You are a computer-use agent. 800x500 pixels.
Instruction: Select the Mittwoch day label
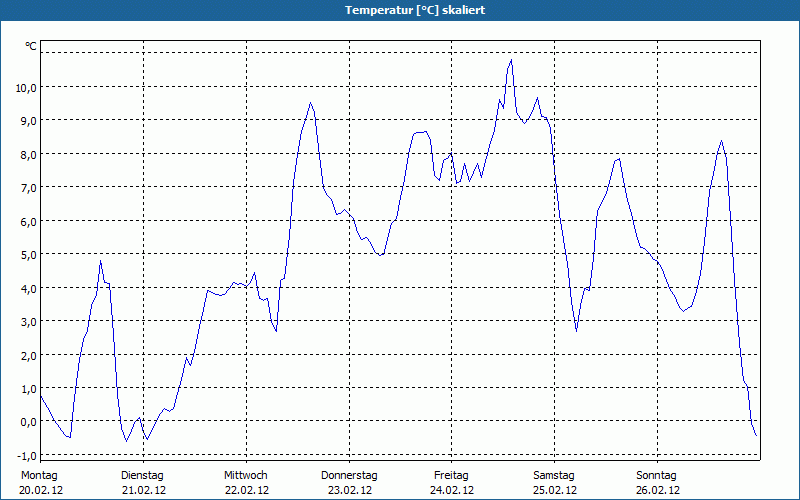245,475
